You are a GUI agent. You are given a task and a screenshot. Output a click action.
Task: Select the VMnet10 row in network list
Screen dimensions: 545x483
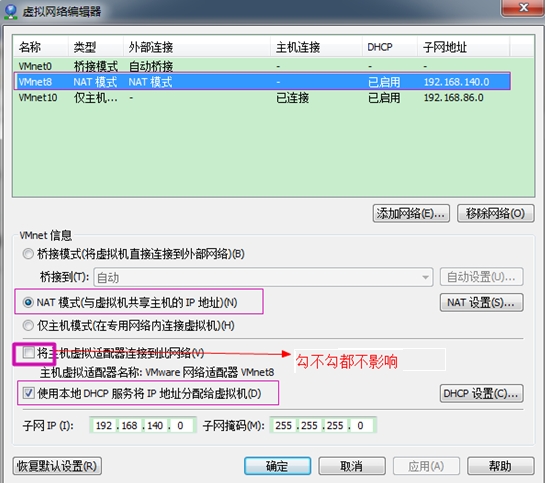click(x=262, y=98)
